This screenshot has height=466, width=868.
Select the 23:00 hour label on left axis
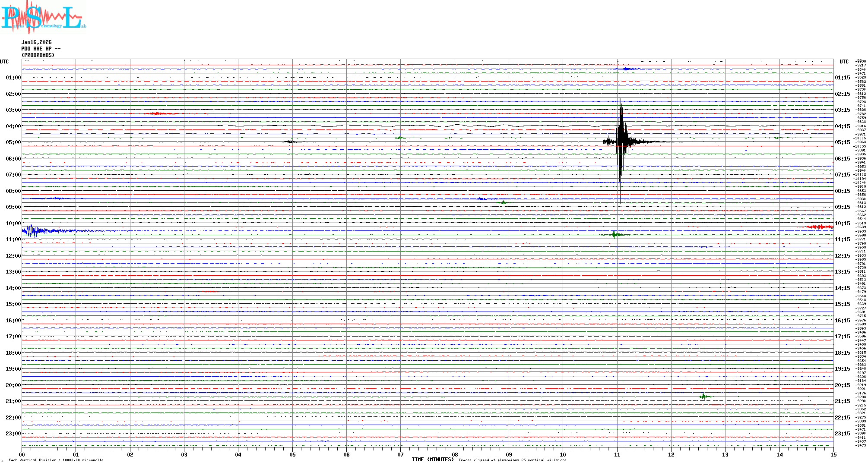point(13,434)
